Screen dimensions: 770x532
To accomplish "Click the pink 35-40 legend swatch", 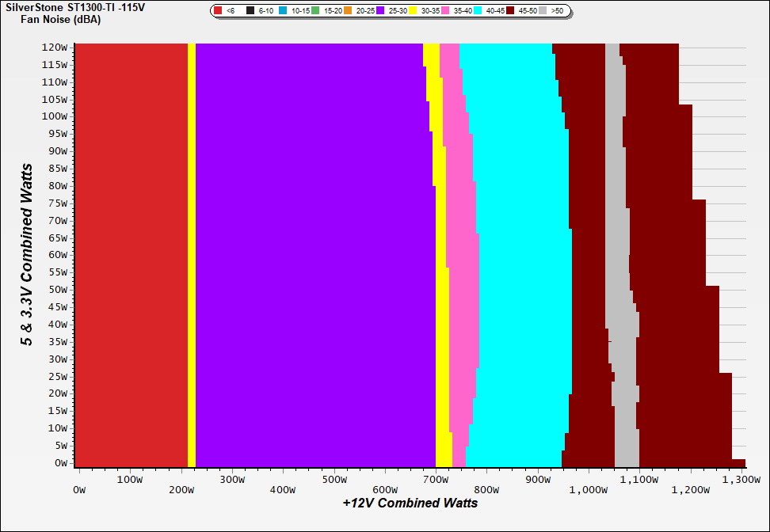I will pyautogui.click(x=445, y=11).
